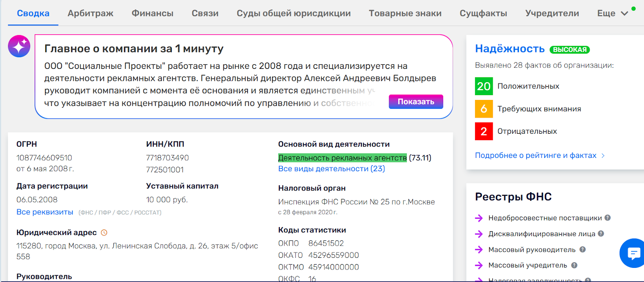The image size is (644, 282).
Task: Open the Финансы tab
Action: pos(153,13)
